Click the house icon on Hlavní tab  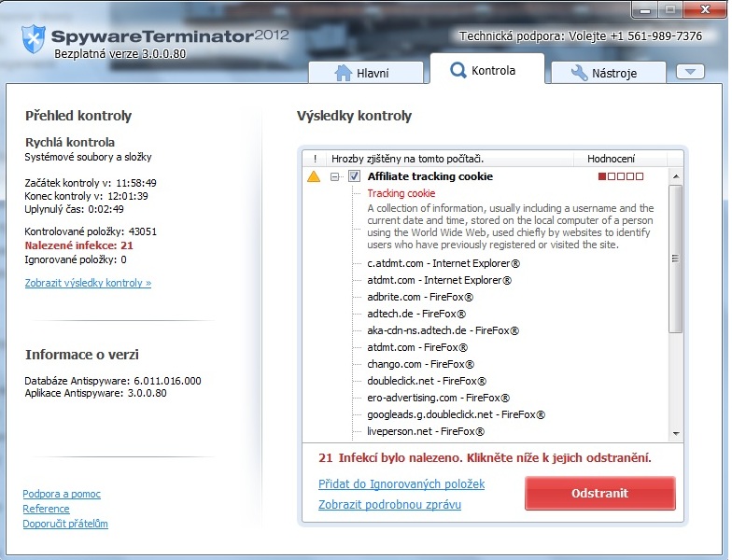point(344,73)
